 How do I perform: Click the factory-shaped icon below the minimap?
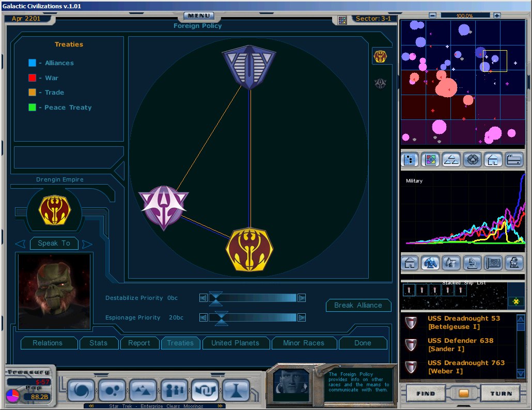click(514, 159)
